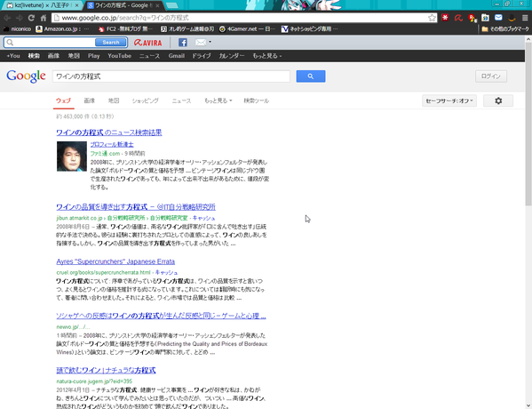Open the mail envelope extension icon in Chrome toolbar
Screen dimensions: 532x409
pos(498,17)
